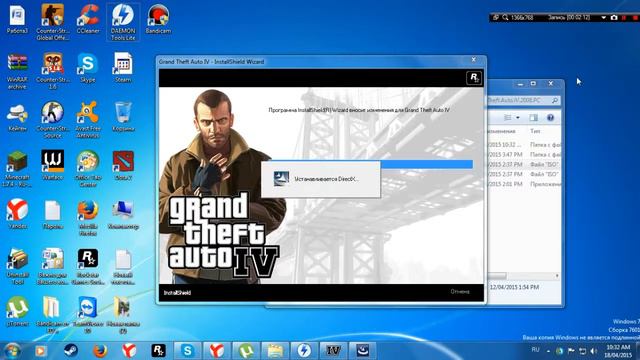Open Explorer help question mark icon
Screen dimensions: 640x360
[550, 118]
